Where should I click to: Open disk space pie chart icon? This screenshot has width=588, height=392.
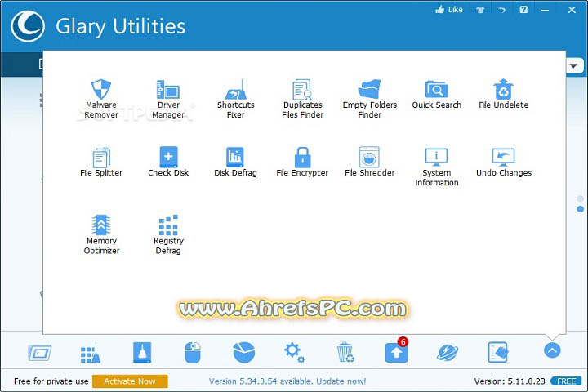(x=243, y=353)
